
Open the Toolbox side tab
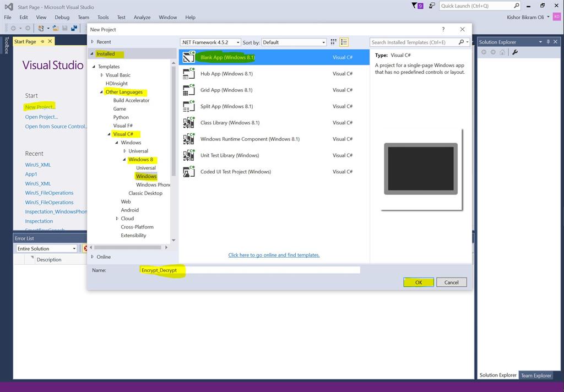6,45
